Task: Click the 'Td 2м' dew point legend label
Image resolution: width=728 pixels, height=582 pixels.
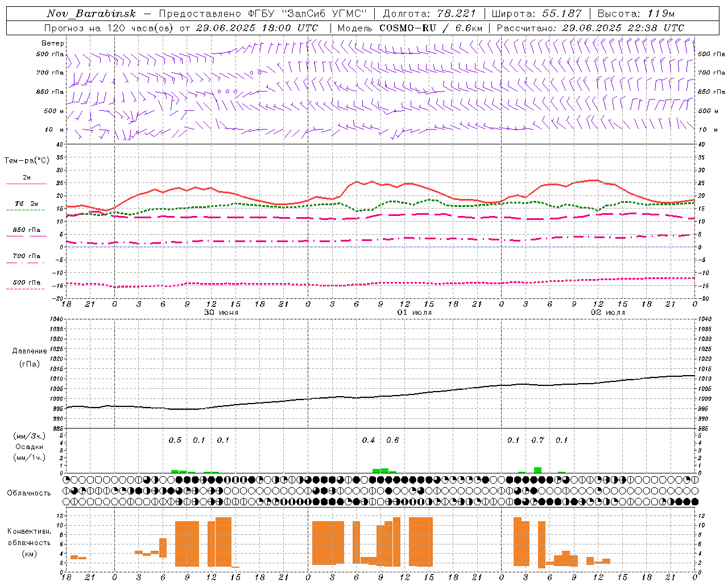Action: tap(27, 203)
